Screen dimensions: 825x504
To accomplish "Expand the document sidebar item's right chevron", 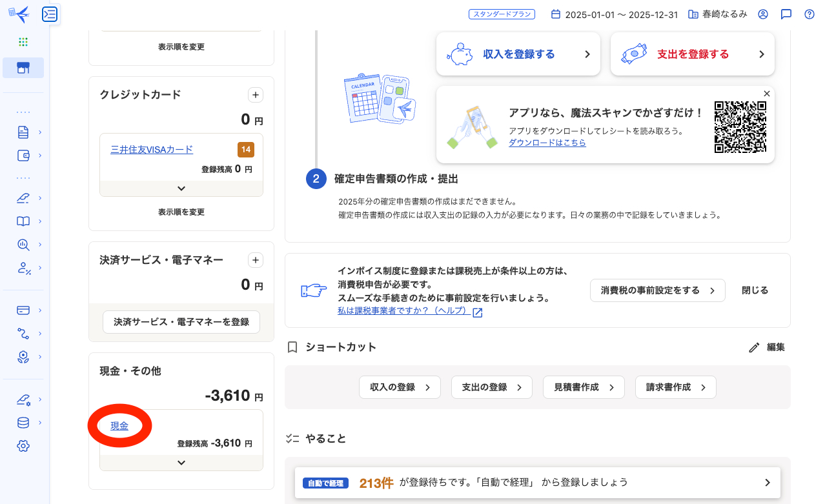I will [40, 132].
